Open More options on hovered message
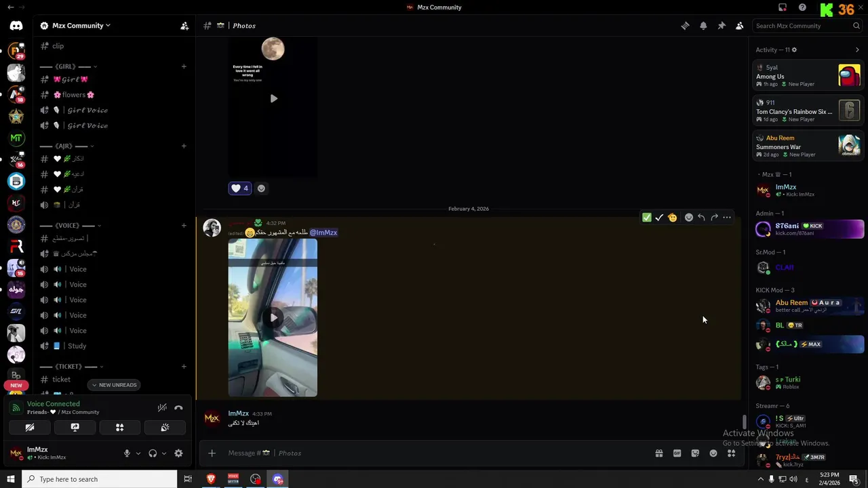This screenshot has width=868, height=488. 727,218
